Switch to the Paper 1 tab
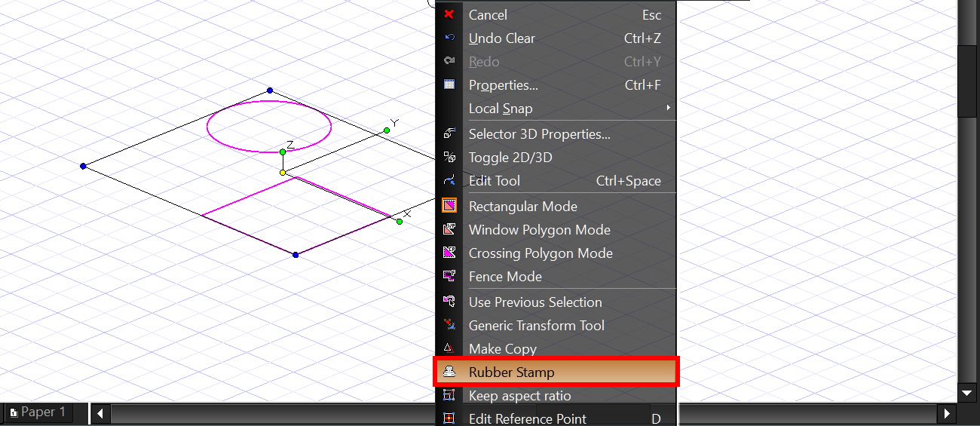980x426 pixels. pos(38,412)
